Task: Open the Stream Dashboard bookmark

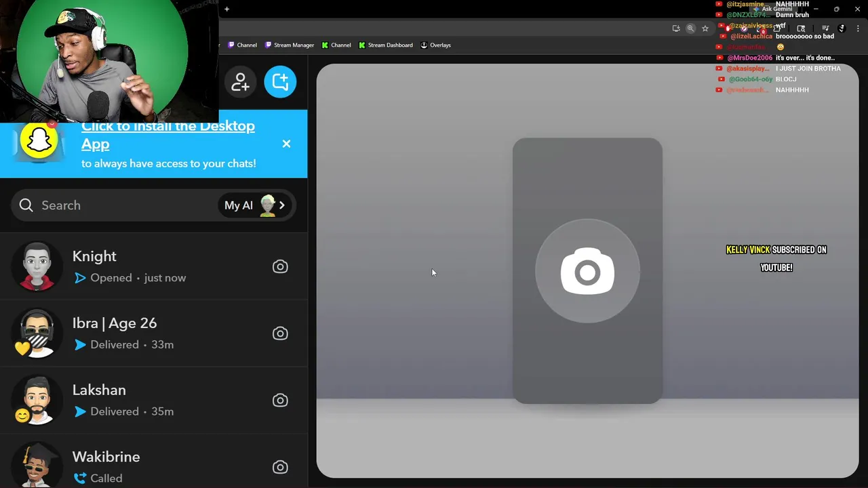Action: click(x=386, y=45)
